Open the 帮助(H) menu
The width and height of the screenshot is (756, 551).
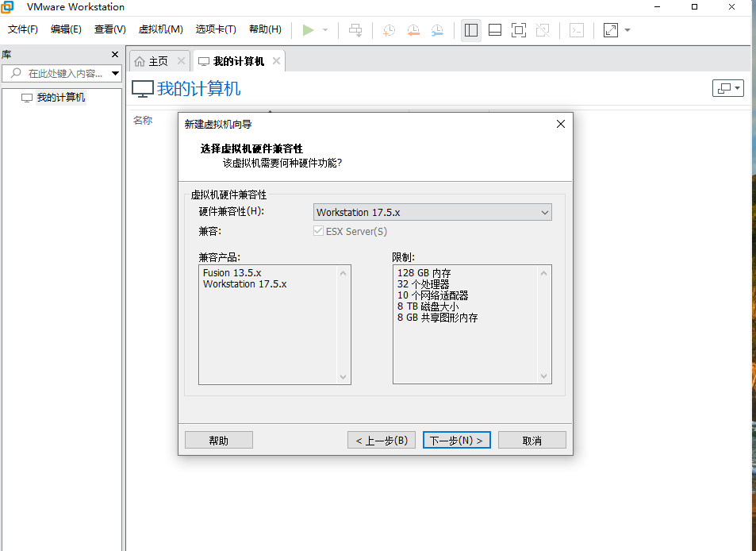[265, 29]
